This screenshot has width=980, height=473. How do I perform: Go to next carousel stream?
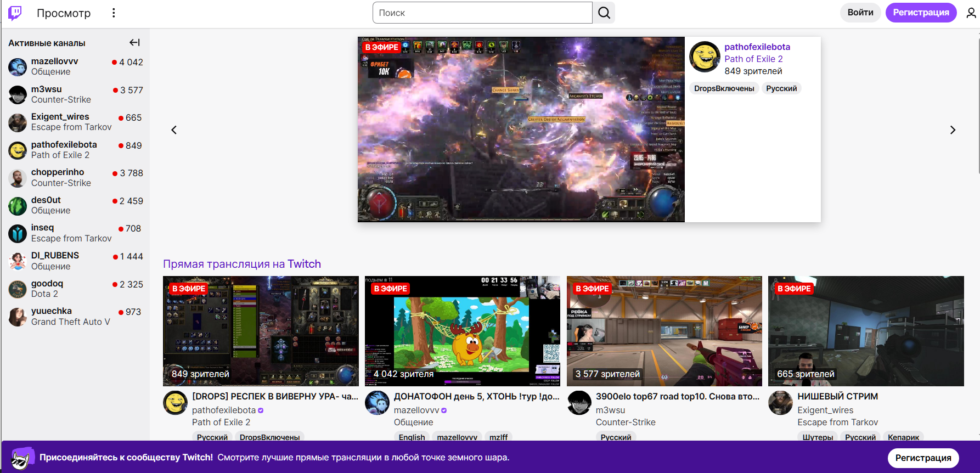coord(953,130)
